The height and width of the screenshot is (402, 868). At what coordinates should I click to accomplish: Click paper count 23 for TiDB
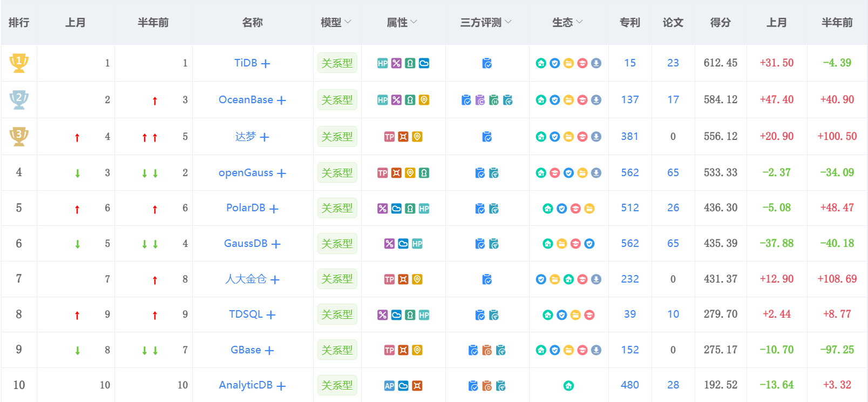click(x=673, y=63)
